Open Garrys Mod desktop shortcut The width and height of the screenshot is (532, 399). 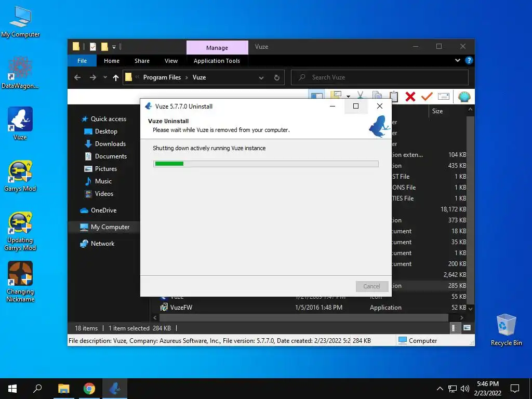click(20, 176)
